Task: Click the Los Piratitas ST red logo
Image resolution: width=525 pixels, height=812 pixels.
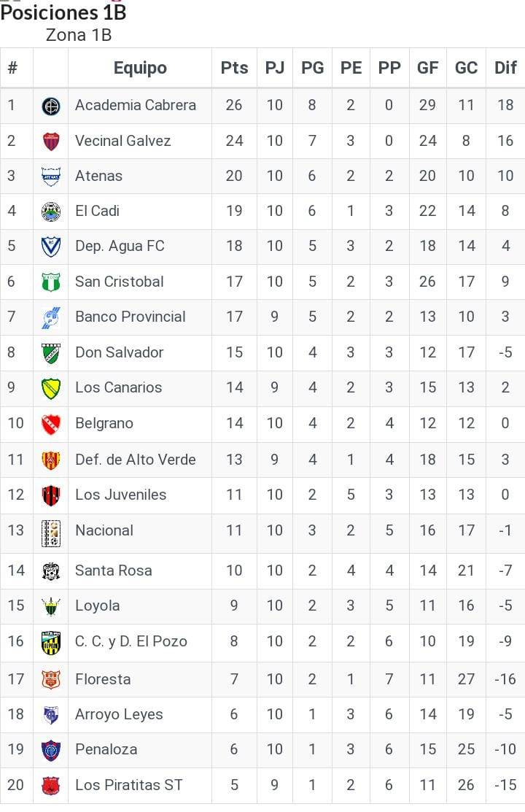Action: pyautogui.click(x=51, y=786)
